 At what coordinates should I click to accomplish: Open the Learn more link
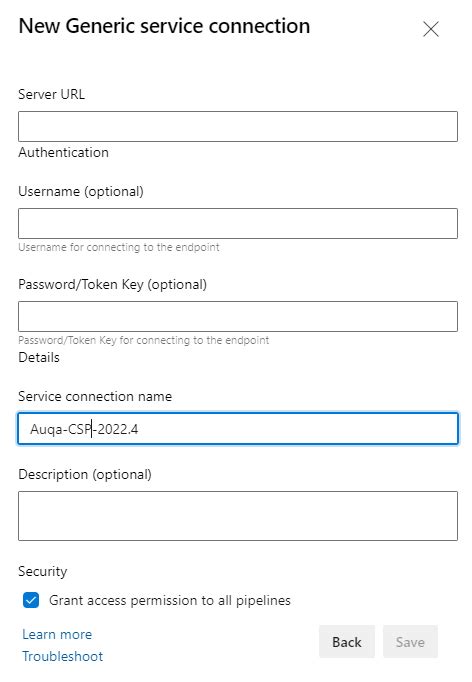coord(57,634)
